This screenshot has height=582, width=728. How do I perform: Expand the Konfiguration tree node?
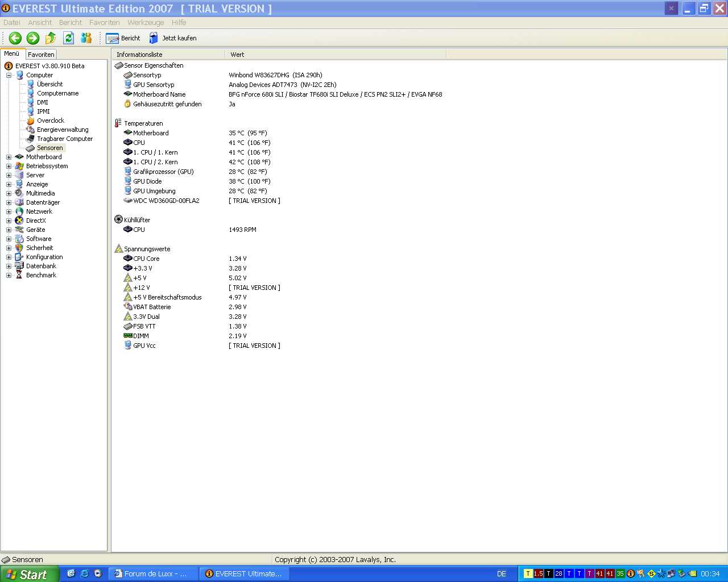(x=9, y=257)
